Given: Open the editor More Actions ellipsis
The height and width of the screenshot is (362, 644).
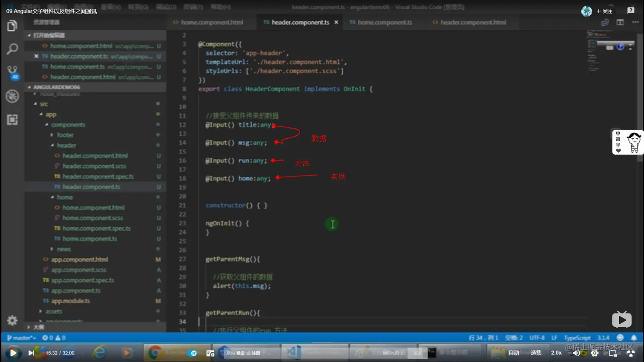Looking at the screenshot, I should coord(635,22).
